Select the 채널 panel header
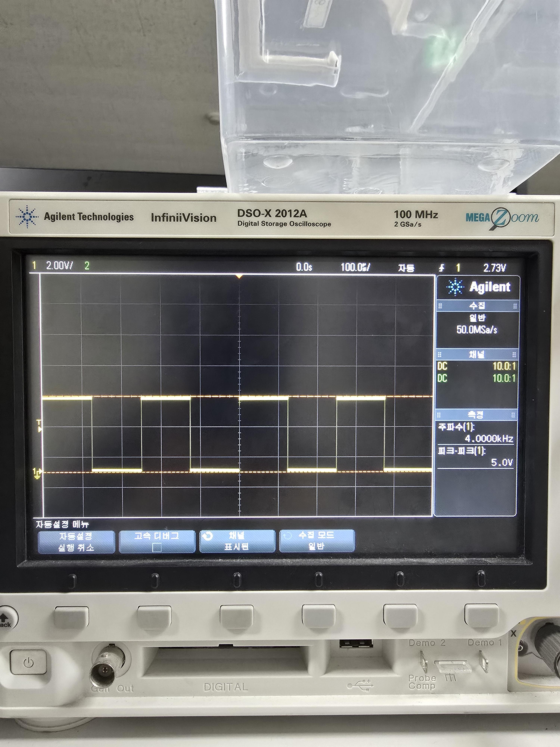 point(476,354)
